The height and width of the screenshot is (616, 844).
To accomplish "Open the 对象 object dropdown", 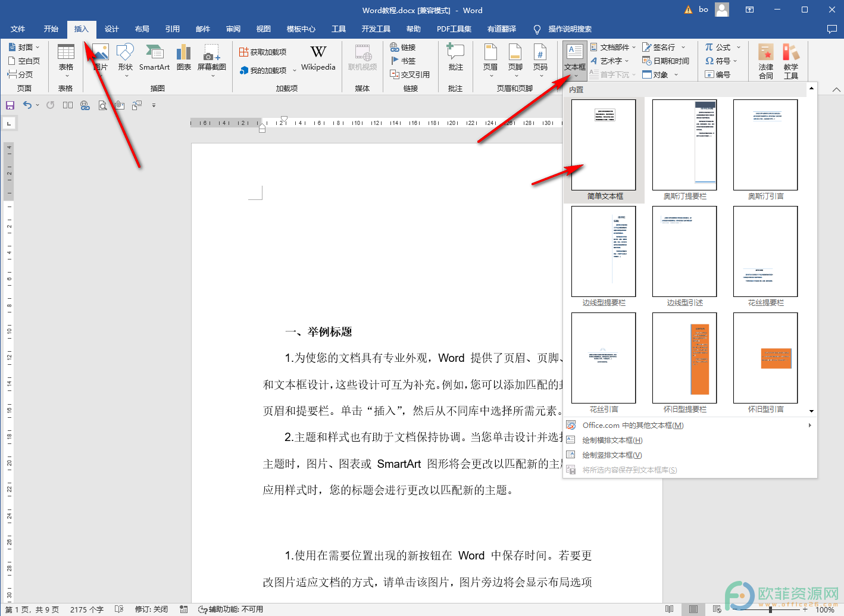I will 660,74.
